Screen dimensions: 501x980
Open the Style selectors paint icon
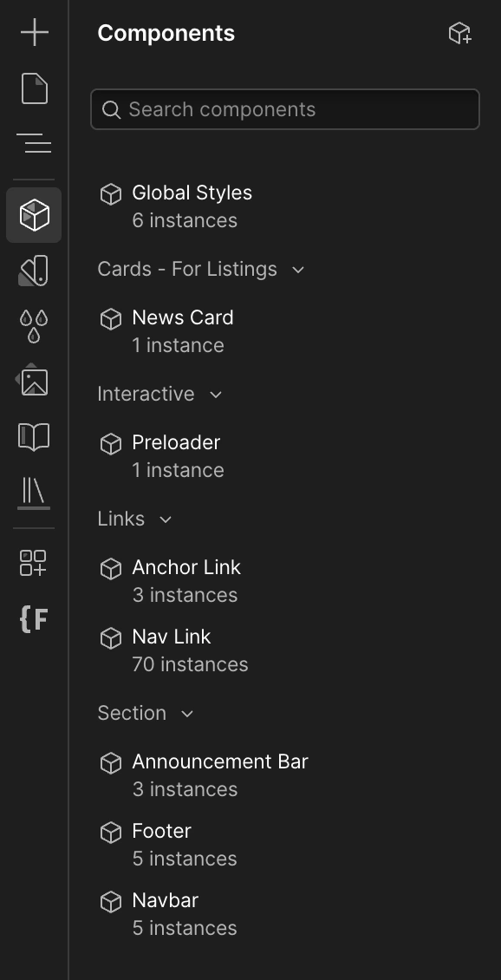click(34, 271)
